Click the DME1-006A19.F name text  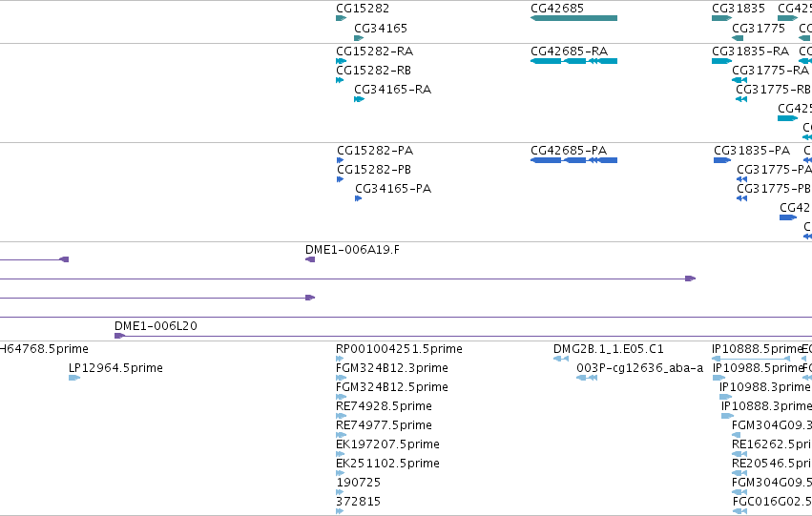(353, 250)
